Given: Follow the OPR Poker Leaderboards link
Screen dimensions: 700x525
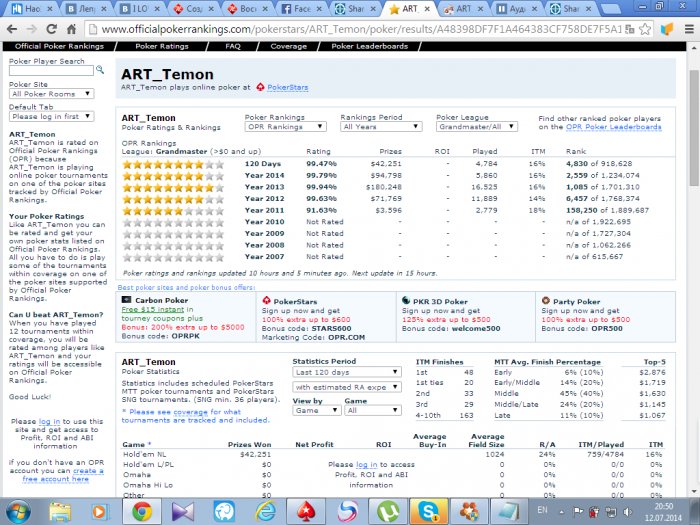Looking at the screenshot, I should point(613,127).
